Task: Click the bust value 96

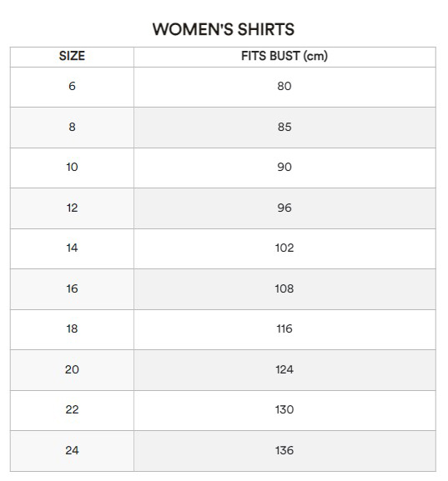Action: click(284, 208)
